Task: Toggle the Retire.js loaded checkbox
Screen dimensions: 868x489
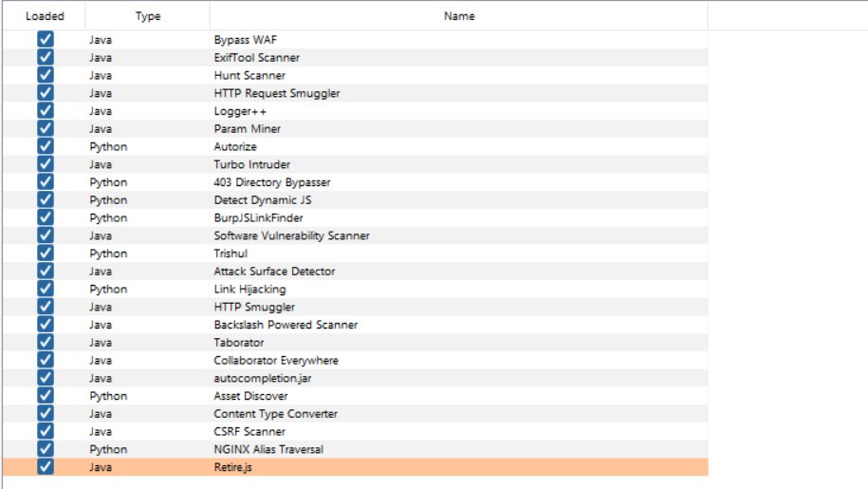Action: (46, 466)
